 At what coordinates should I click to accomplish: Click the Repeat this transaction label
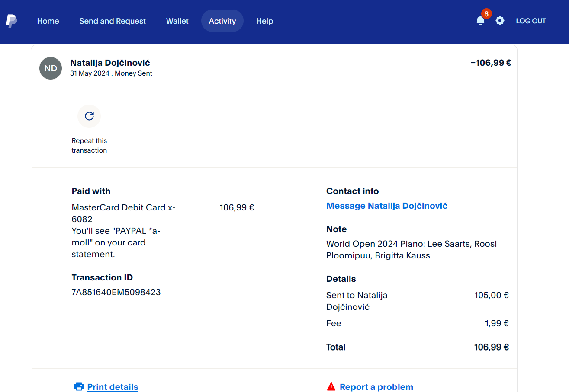point(89,146)
